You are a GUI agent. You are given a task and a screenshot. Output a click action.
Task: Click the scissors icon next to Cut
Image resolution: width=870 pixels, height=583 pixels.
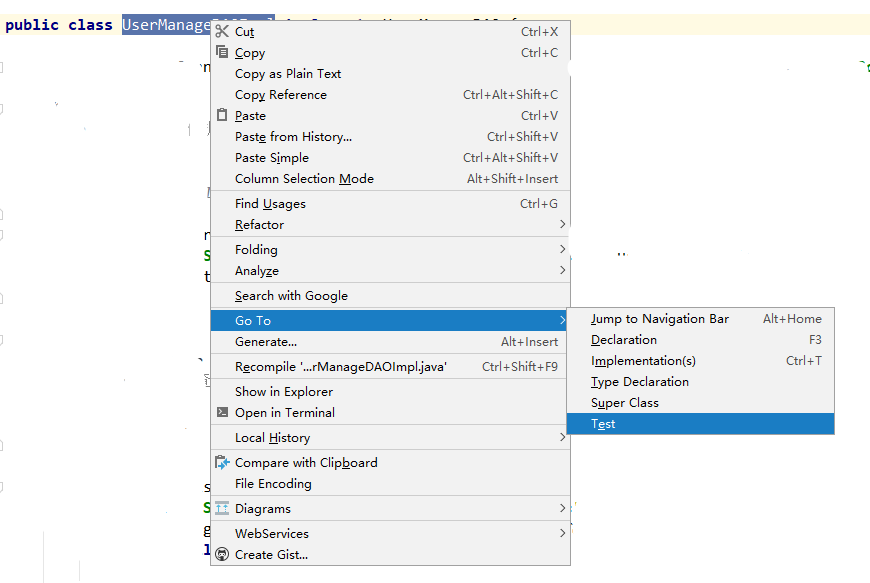tap(222, 31)
